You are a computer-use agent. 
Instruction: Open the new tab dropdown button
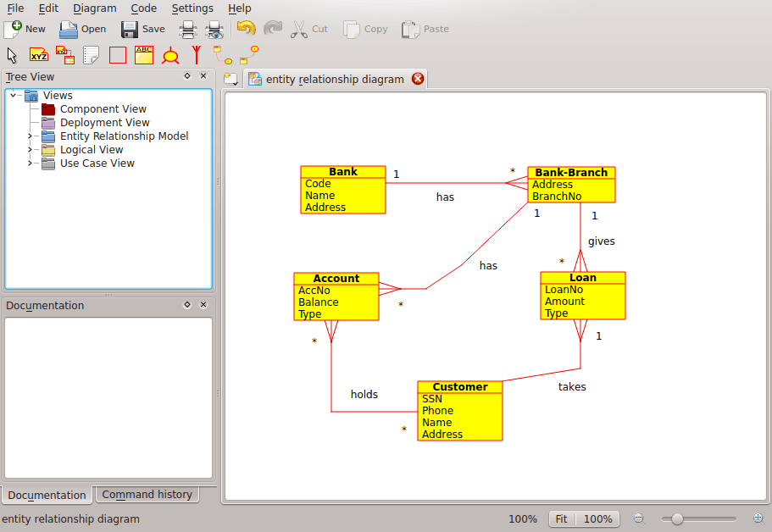pyautogui.click(x=230, y=80)
